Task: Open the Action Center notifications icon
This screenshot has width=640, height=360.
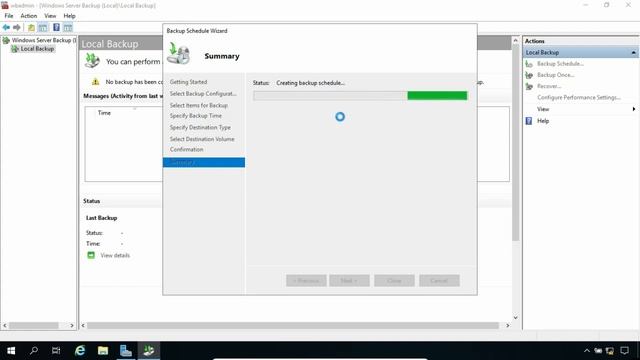Action: 624,351
